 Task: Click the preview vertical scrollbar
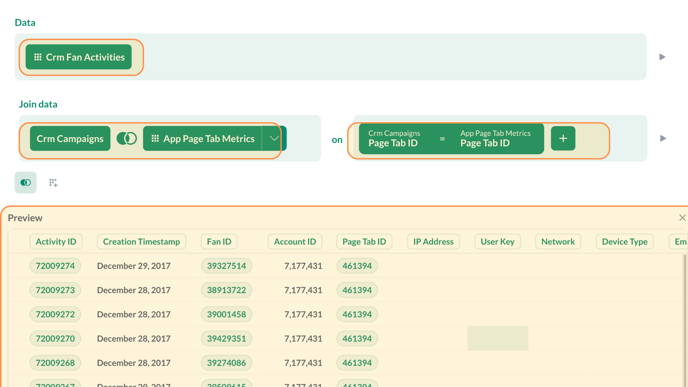(685, 320)
